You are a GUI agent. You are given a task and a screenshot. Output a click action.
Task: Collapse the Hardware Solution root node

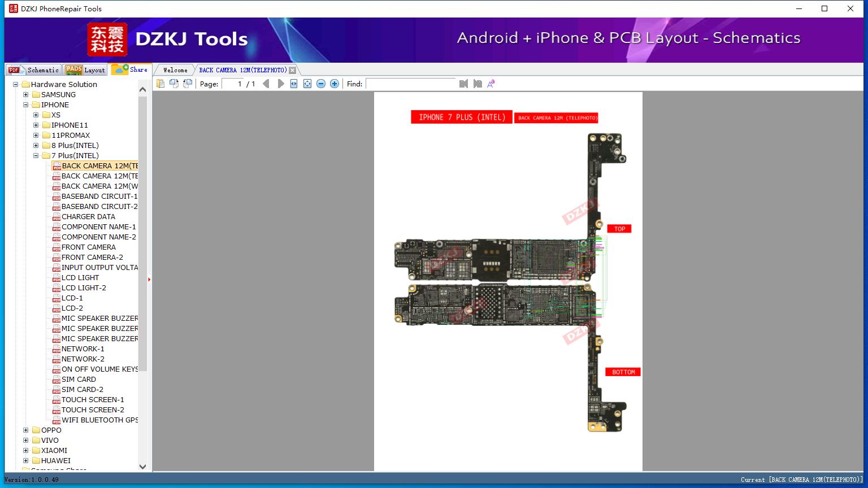pyautogui.click(x=16, y=84)
